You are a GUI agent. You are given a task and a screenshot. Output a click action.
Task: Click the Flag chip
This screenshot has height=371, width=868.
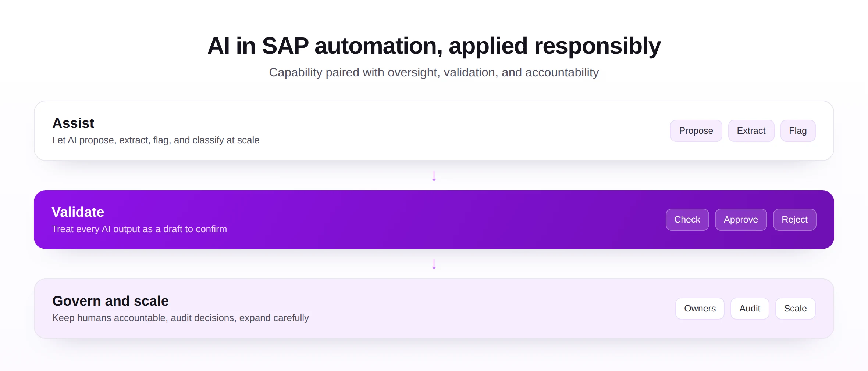click(x=798, y=131)
